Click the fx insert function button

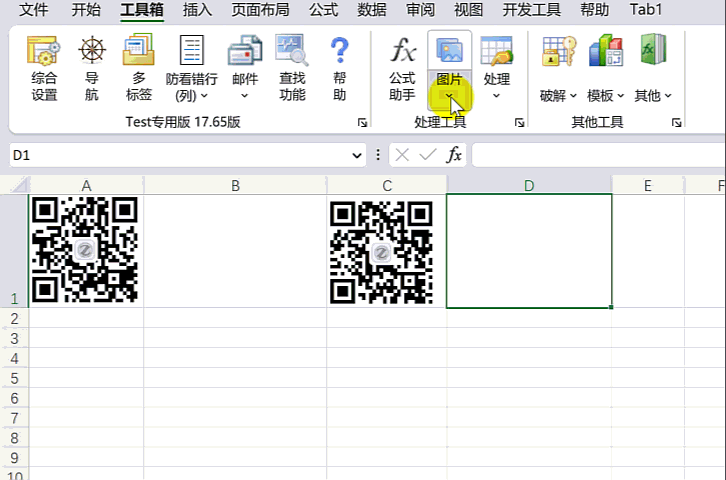pos(454,155)
